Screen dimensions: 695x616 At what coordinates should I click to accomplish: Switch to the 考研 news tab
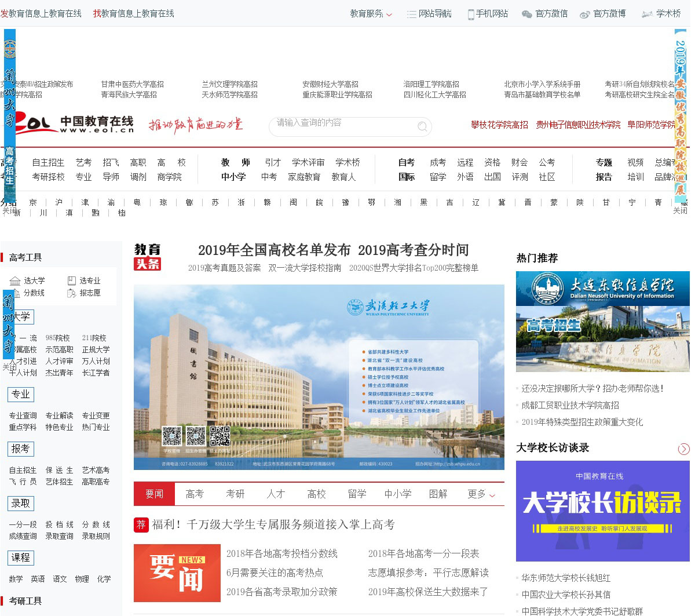click(235, 494)
